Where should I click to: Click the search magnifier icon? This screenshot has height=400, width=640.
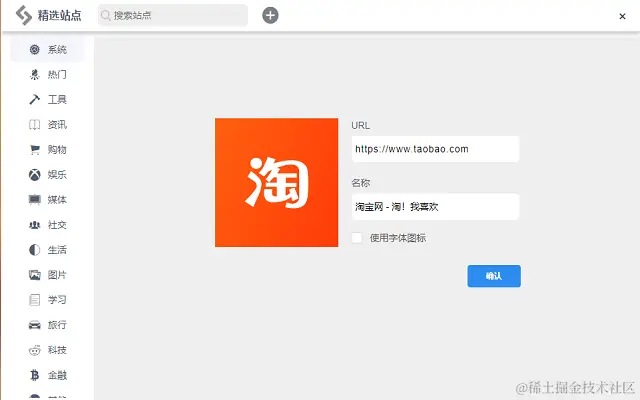(x=106, y=16)
